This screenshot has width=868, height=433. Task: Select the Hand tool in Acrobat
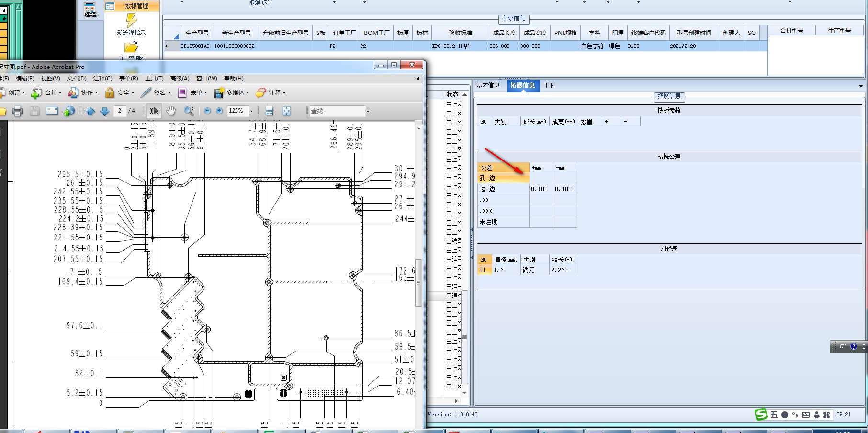(x=171, y=111)
